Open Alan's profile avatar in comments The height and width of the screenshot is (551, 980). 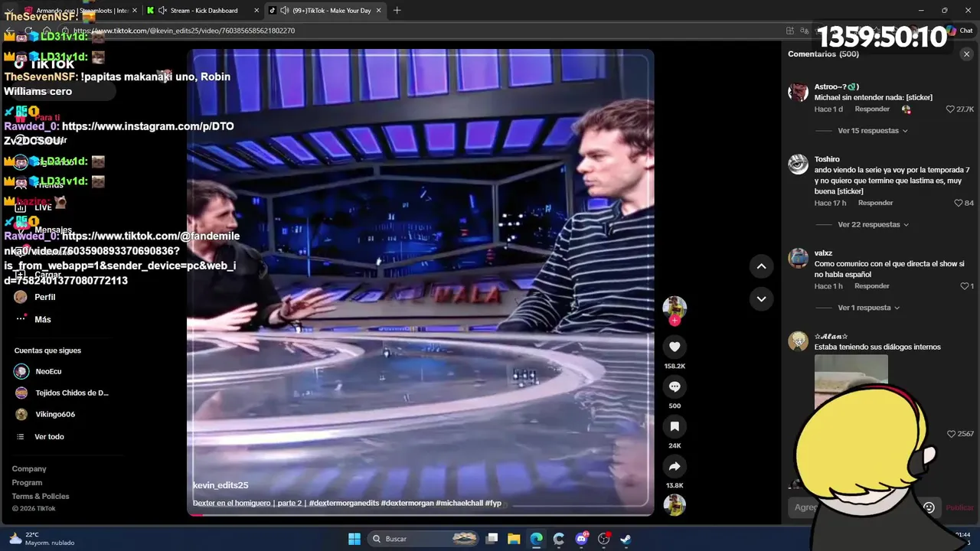point(799,341)
